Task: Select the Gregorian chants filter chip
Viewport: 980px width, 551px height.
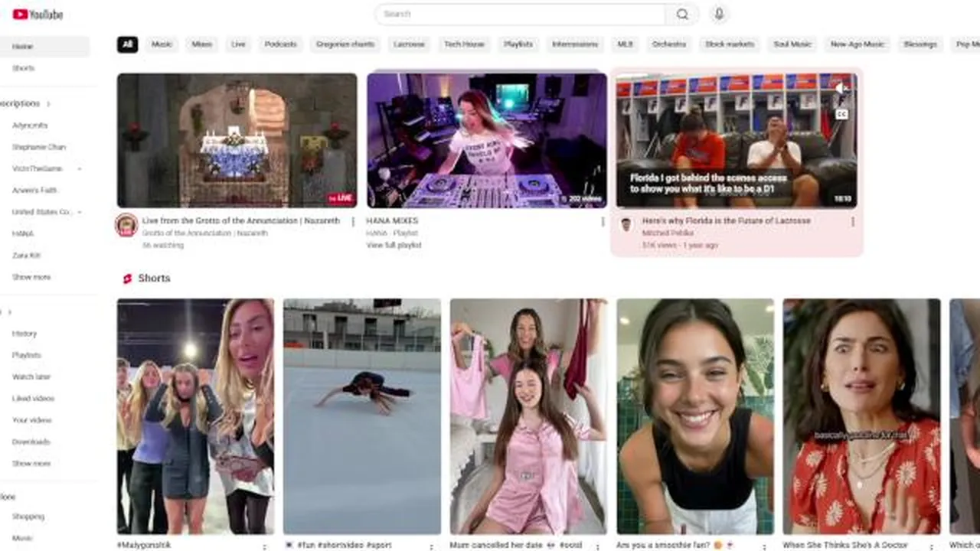Action: (345, 44)
